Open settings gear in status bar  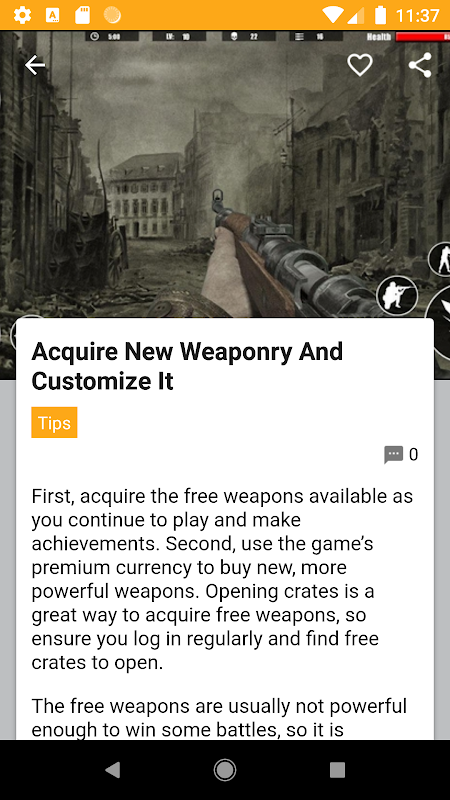pyautogui.click(x=22, y=15)
